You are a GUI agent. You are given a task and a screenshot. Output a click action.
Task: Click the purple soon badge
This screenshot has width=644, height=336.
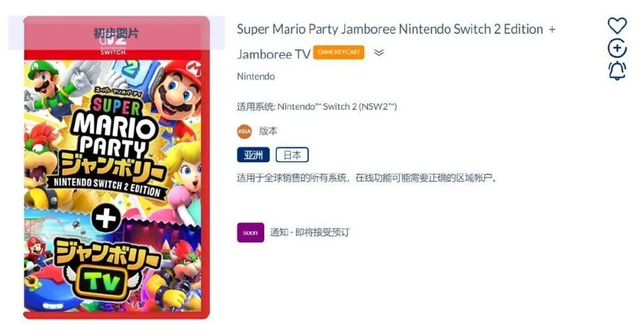[x=250, y=232]
